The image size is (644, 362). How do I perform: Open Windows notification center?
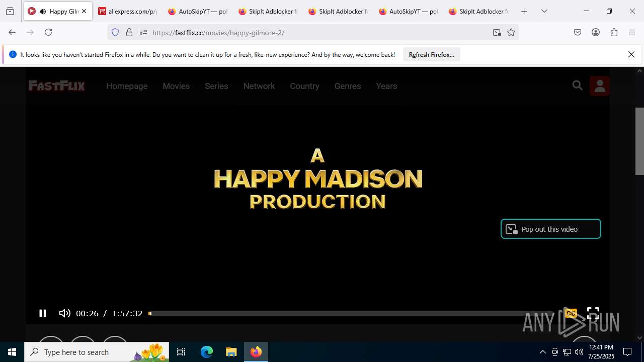627,352
